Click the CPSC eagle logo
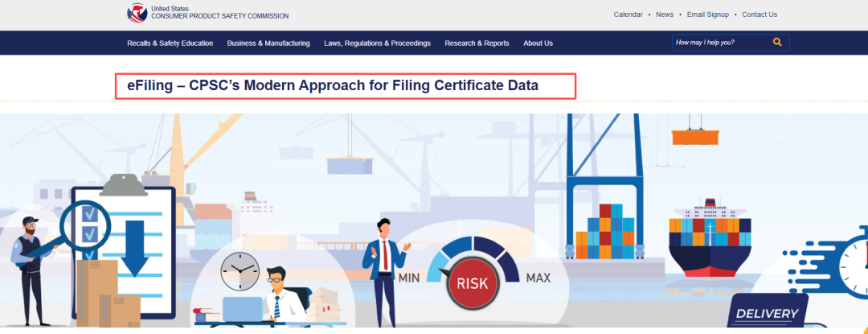The width and height of the screenshot is (868, 334). coord(137,13)
